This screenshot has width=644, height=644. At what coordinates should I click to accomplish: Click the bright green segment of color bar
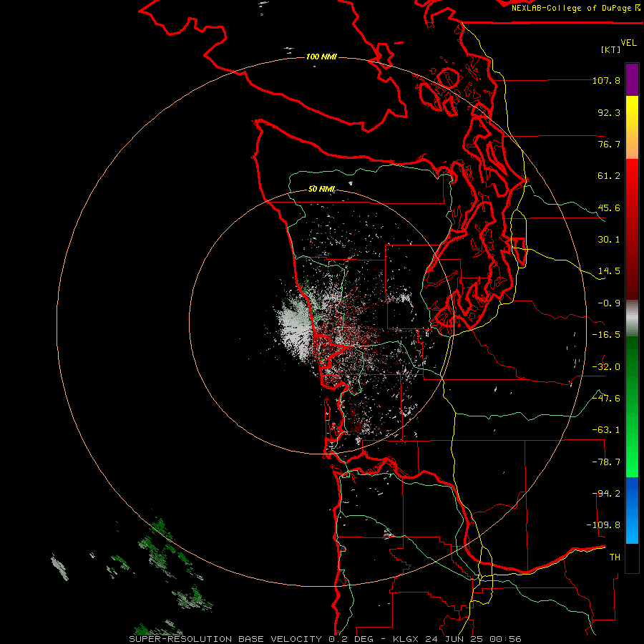(632, 406)
